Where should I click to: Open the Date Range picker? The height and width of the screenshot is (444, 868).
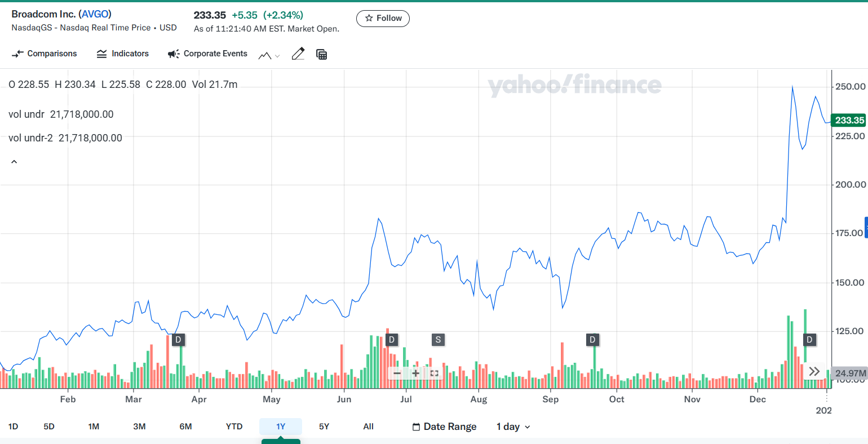(444, 427)
